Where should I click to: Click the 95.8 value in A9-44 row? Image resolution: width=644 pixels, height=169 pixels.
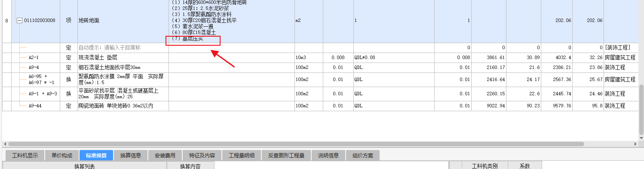click(588, 106)
